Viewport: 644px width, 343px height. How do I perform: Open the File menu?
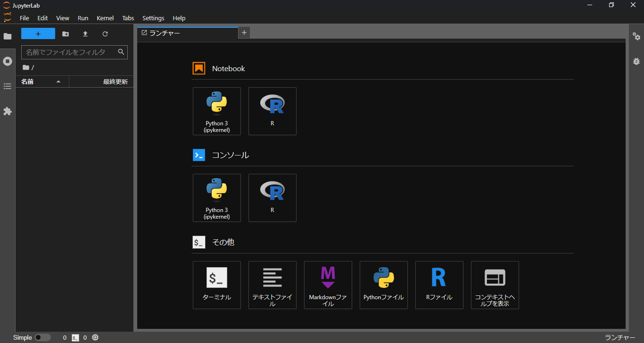pyautogui.click(x=25, y=18)
